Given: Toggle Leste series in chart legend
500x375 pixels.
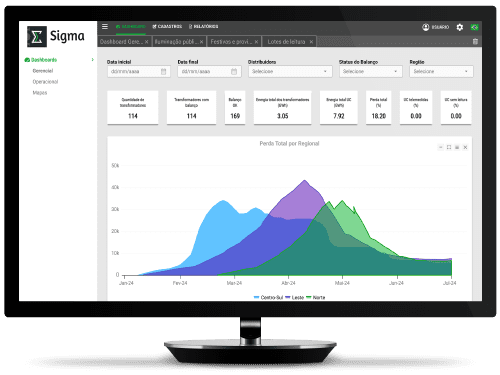Looking at the screenshot, I should 295,297.
